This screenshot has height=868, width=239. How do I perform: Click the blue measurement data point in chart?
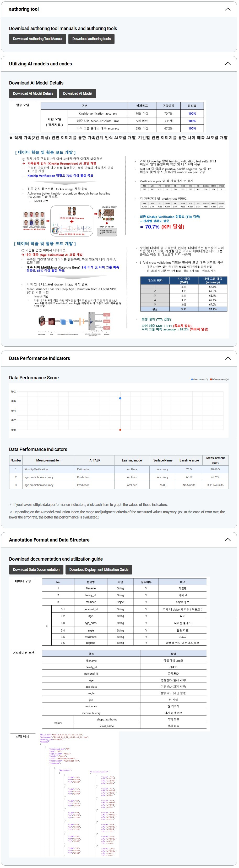tap(120, 398)
